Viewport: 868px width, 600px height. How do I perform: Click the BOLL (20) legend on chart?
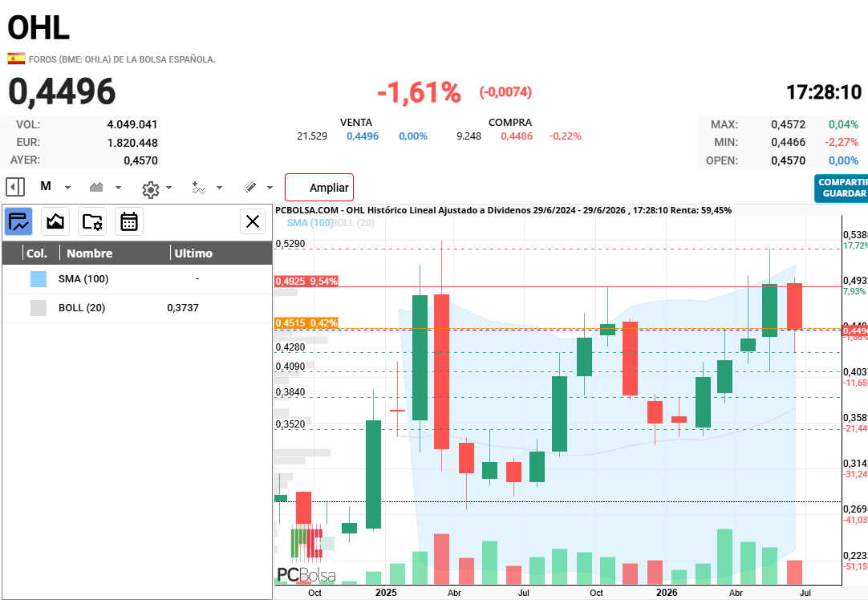tap(353, 222)
